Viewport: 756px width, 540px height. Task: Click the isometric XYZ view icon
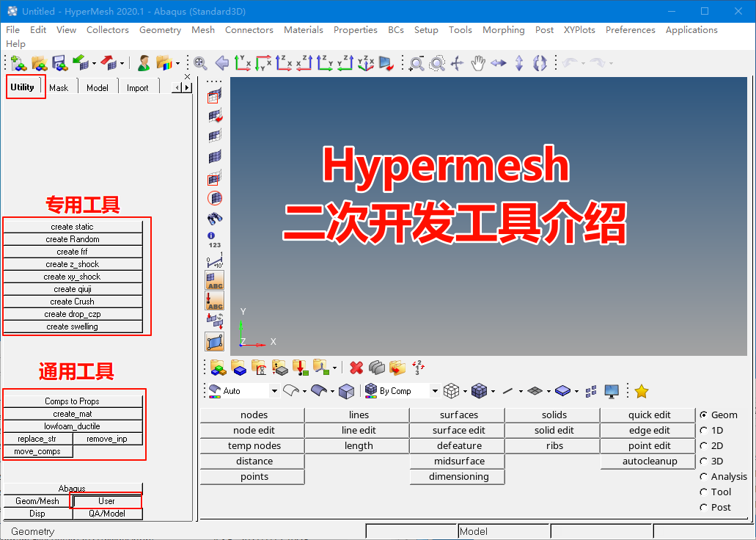tap(366, 63)
